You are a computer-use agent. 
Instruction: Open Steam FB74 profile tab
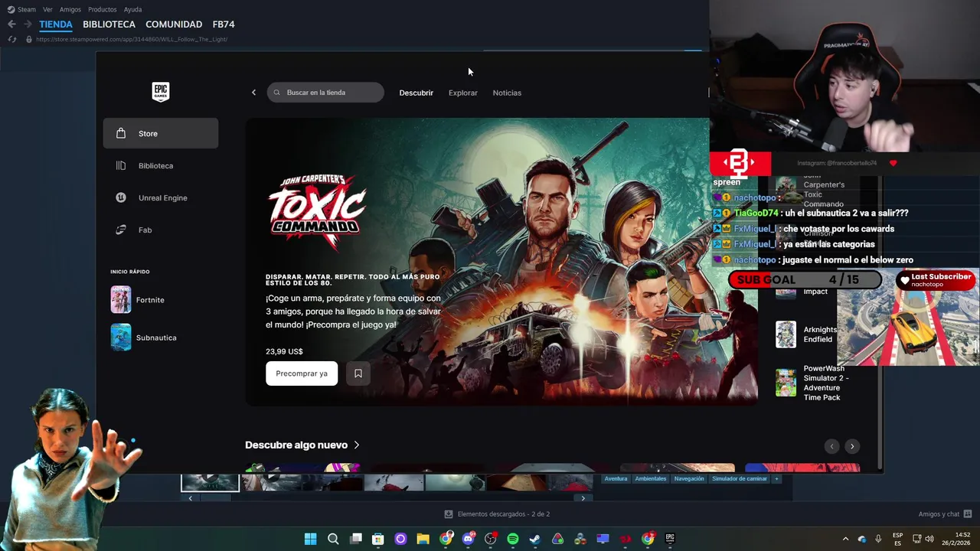[x=224, y=24]
